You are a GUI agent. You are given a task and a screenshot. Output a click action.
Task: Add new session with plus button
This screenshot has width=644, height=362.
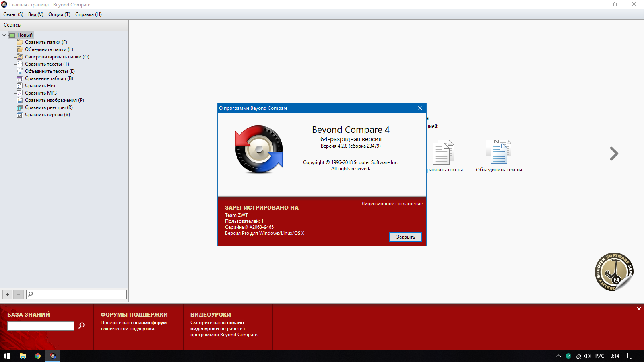(x=8, y=294)
